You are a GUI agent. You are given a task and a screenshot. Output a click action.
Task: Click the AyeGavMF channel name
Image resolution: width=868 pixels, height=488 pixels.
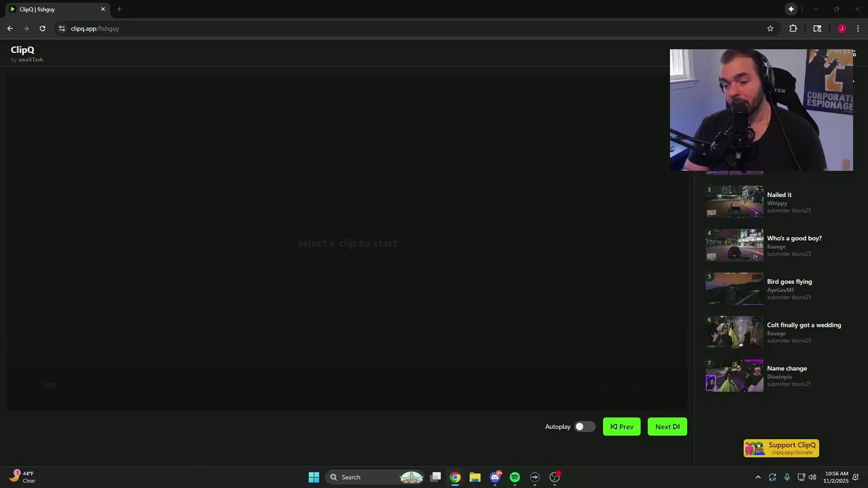click(x=781, y=290)
